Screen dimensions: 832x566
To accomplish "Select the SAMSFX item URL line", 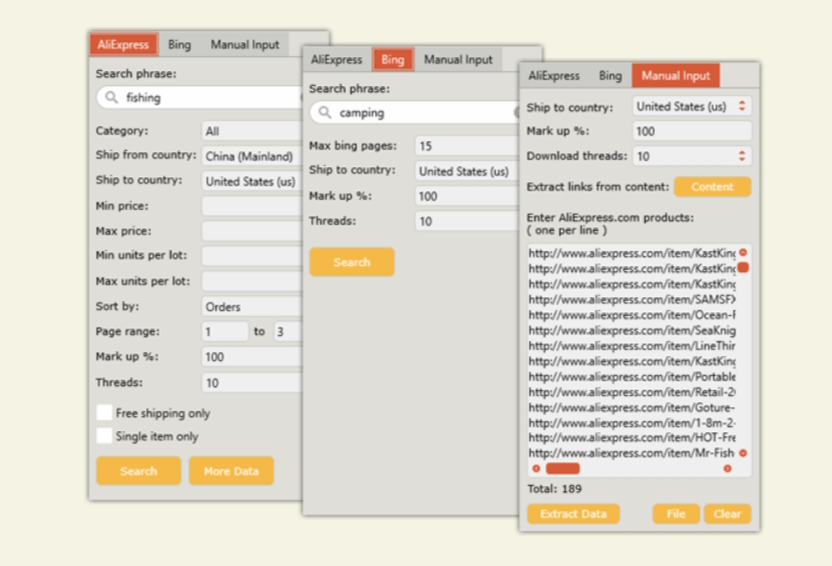I will pos(632,300).
